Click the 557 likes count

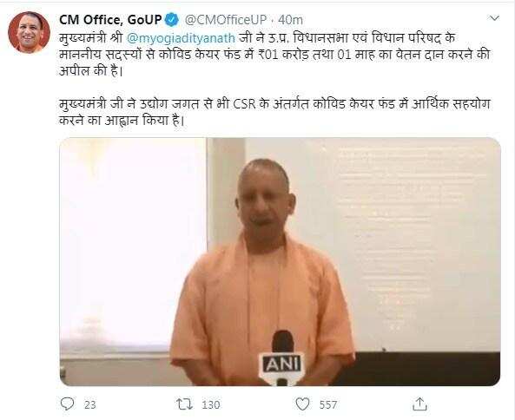pyautogui.click(x=328, y=405)
